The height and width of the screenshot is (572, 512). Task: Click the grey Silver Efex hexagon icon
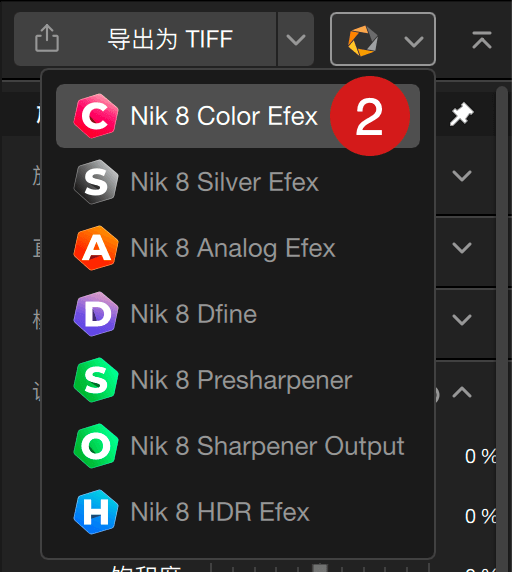point(96,182)
